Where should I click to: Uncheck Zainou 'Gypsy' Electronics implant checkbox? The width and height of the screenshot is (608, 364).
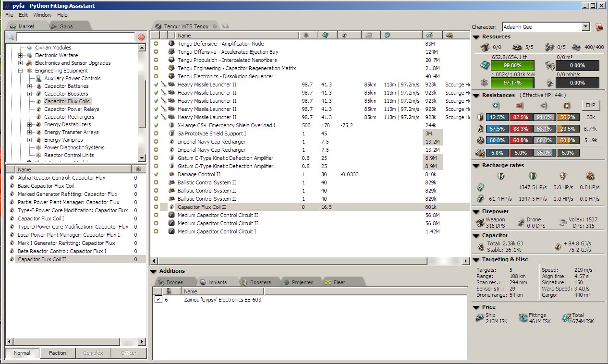158,300
